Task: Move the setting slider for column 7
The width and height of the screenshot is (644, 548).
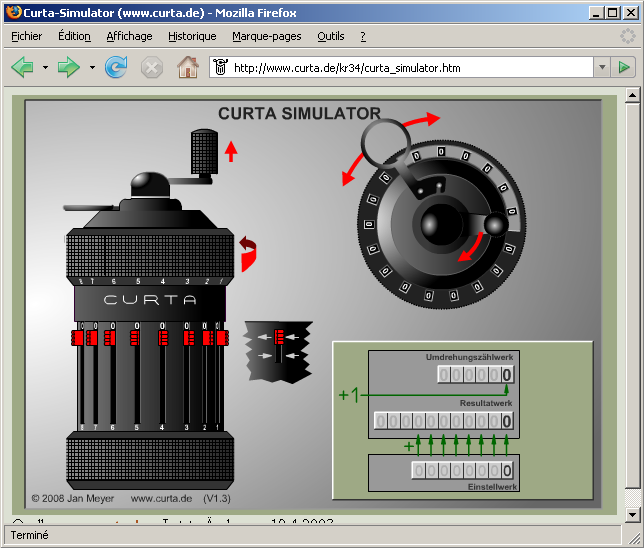Action: 92,338
